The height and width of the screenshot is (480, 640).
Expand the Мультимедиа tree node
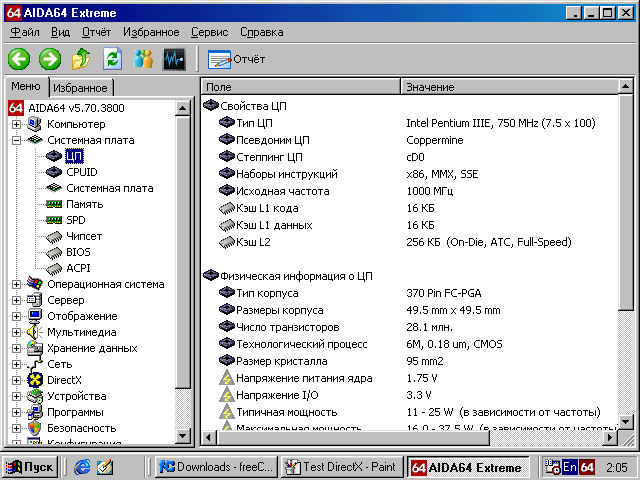tap(17, 332)
